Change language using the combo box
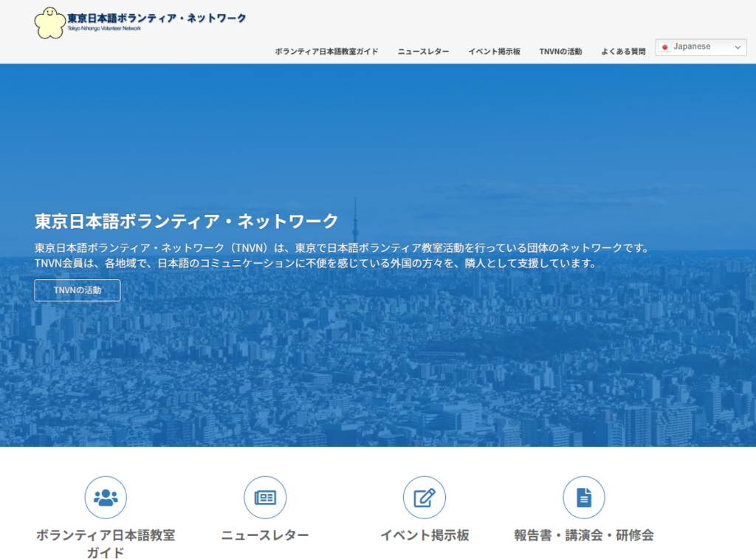Screen dimensions: 756x559 [700, 47]
